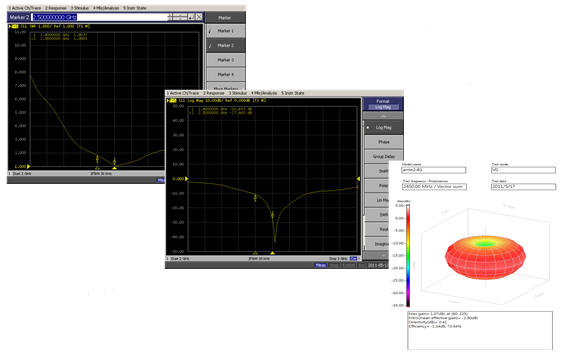Open the More Markers submenu
The width and height of the screenshot is (570, 360).
point(225,87)
